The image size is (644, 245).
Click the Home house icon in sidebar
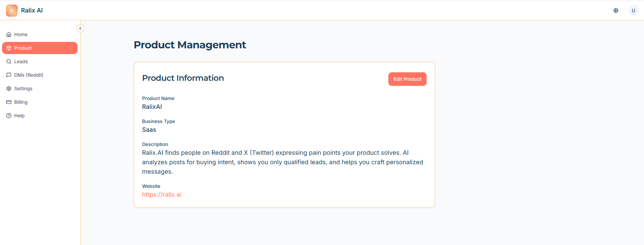click(x=9, y=34)
